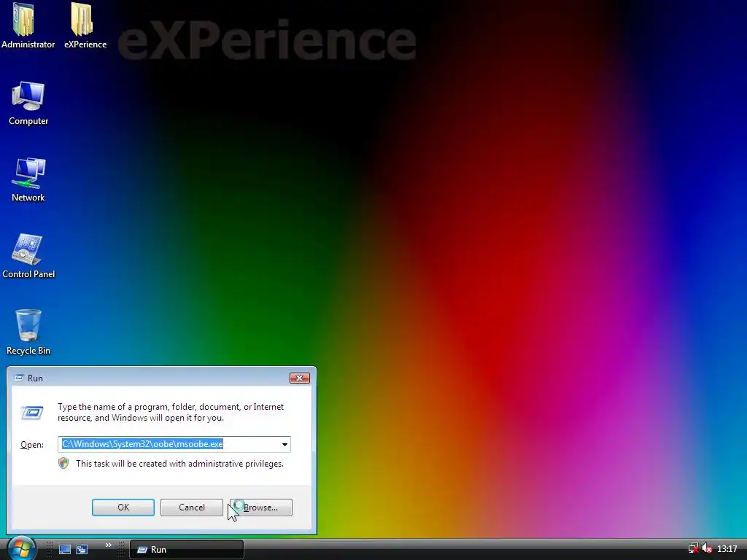Select the eXPerience folder desktop icon
The width and height of the screenshot is (747, 560).
point(85,25)
